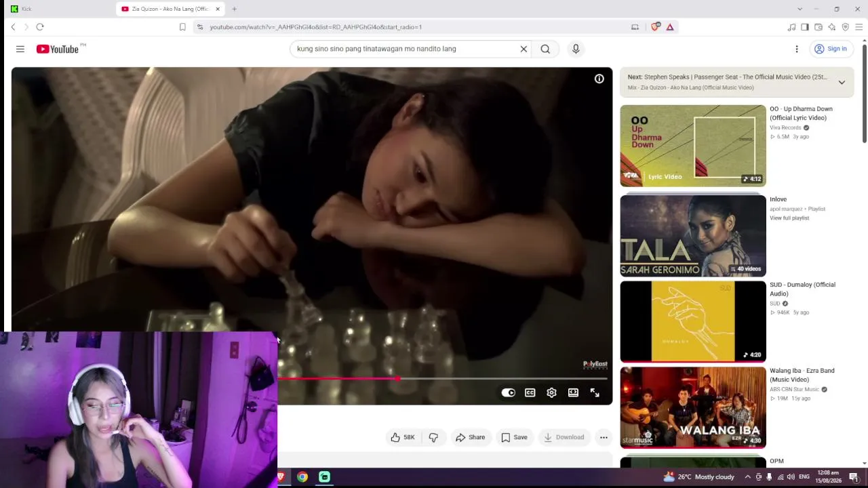This screenshot has width=868, height=488.
Task: Play the SUD Dumaloy video thumbnail
Action: [693, 322]
